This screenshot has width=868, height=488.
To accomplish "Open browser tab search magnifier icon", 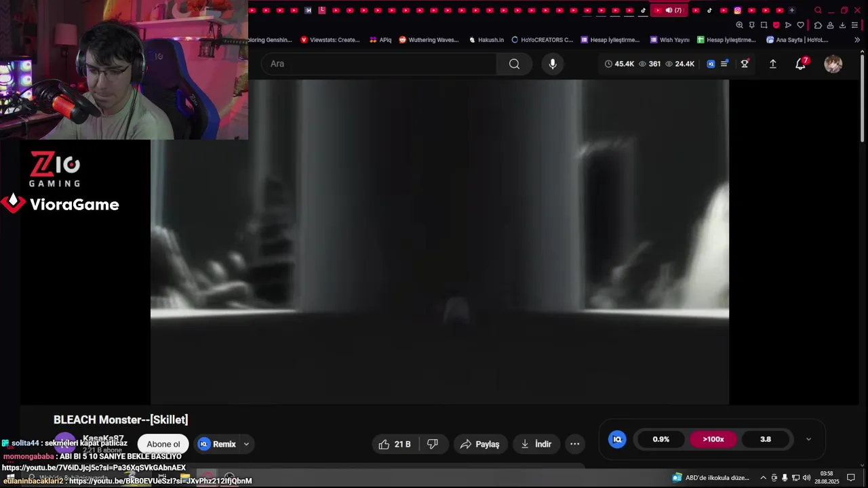I will click(818, 10).
